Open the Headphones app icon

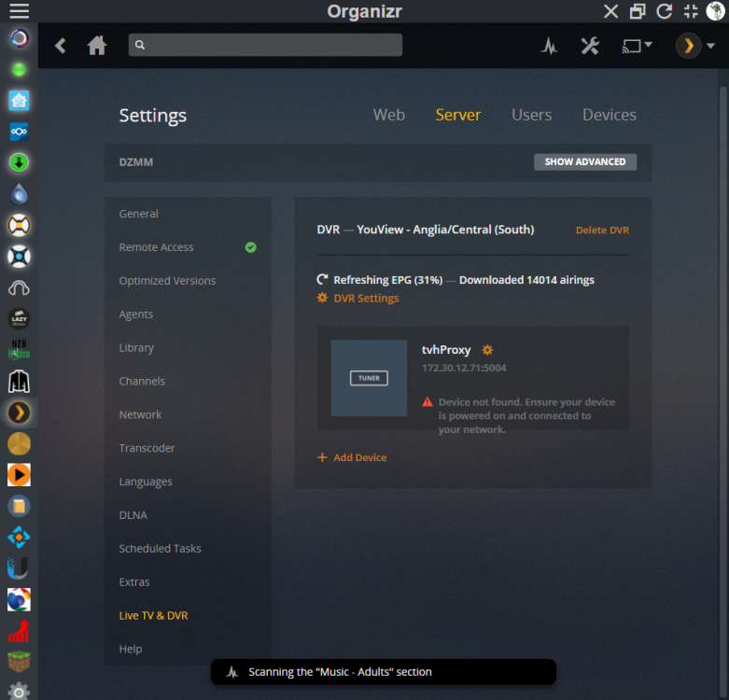point(19,287)
